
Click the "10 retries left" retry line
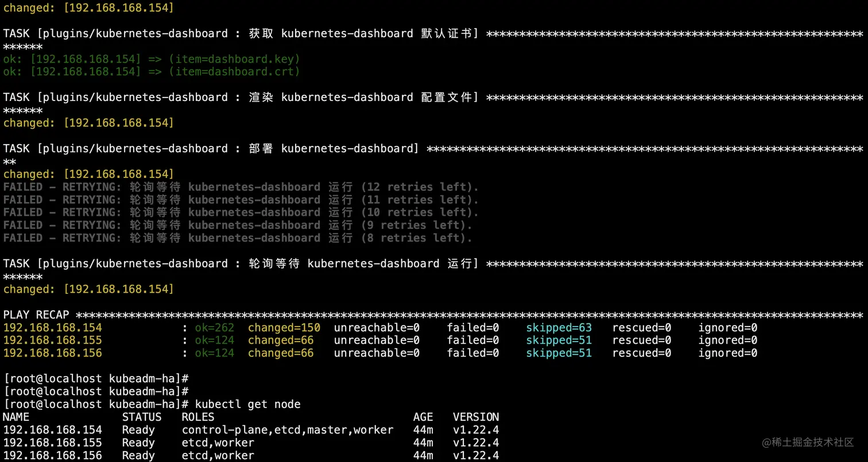[x=241, y=212]
